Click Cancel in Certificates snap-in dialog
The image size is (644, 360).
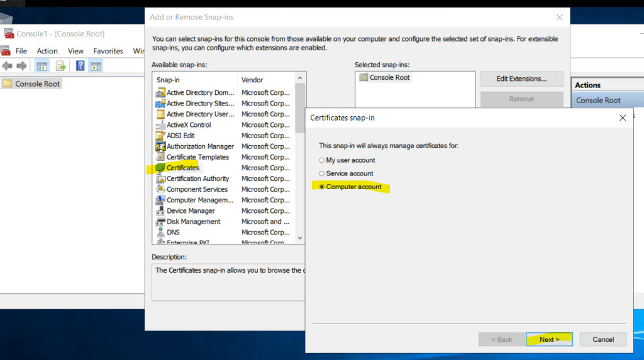point(602,339)
